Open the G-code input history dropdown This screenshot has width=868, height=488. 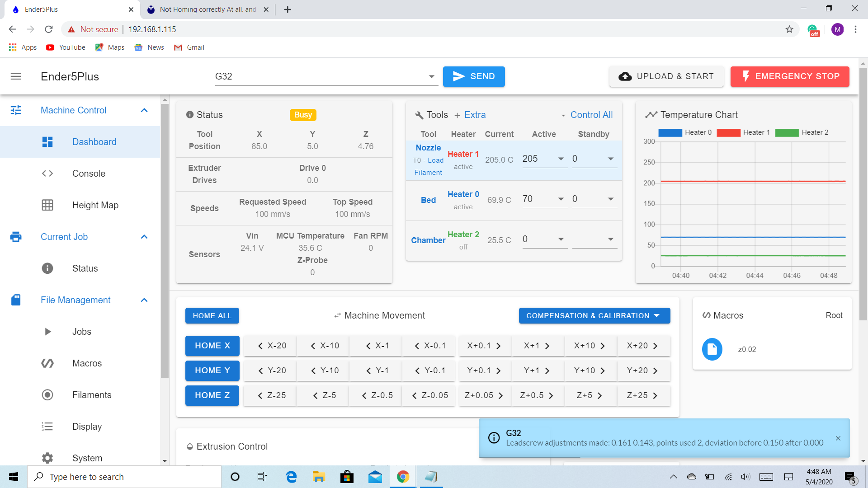tap(431, 76)
